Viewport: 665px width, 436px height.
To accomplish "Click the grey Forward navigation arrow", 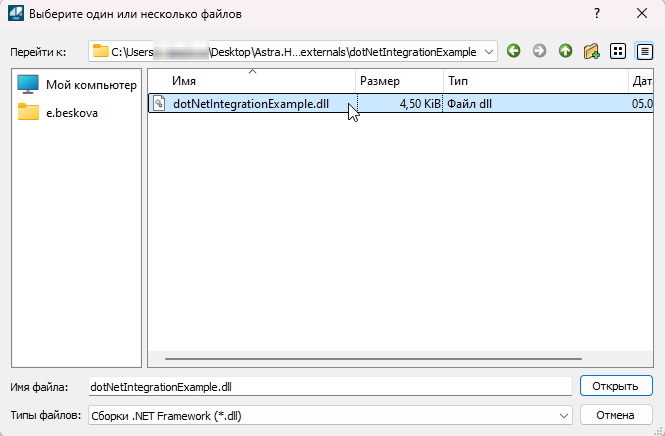I will coord(540,51).
